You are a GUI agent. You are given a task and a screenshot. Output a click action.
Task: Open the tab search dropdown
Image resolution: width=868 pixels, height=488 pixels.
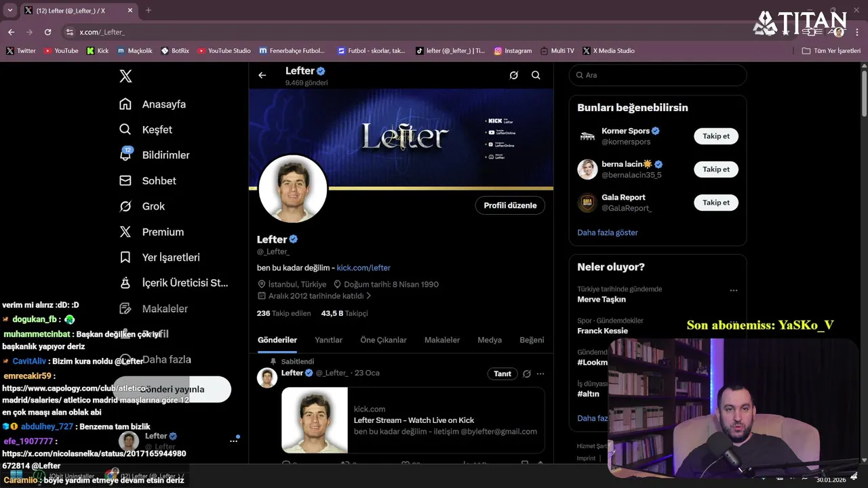click(9, 10)
